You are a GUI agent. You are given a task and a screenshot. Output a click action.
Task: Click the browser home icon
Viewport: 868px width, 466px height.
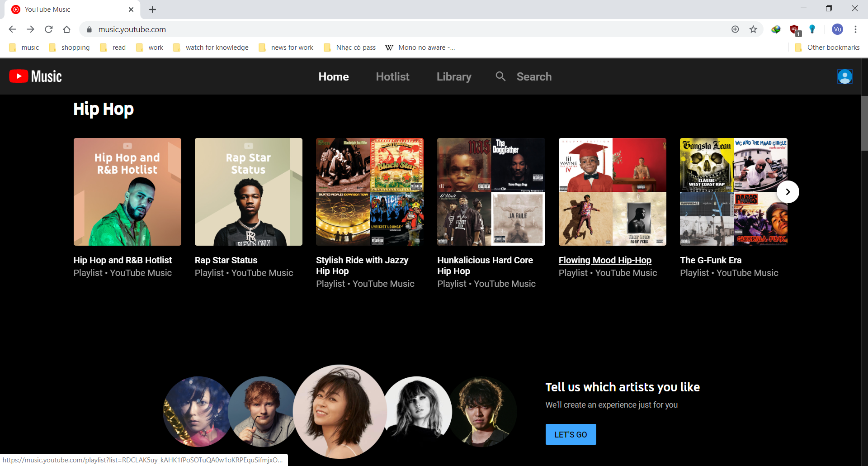pos(66,29)
